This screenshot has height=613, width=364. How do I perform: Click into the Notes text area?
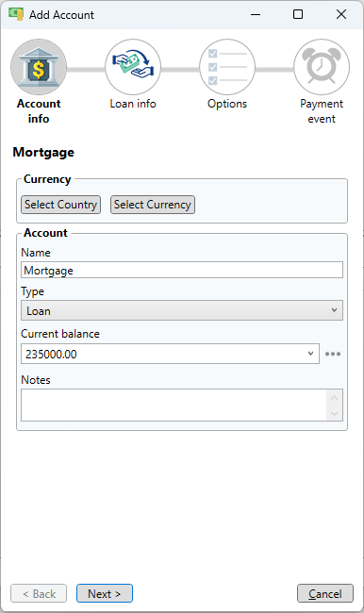[174, 405]
